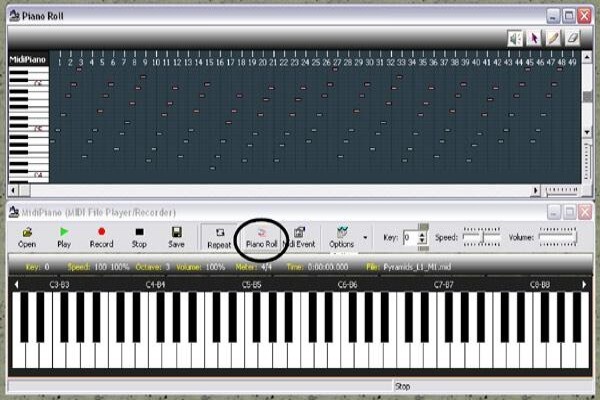Viewport: 600px width, 400px height.
Task: Toggle the Repeat button
Action: [x=219, y=238]
